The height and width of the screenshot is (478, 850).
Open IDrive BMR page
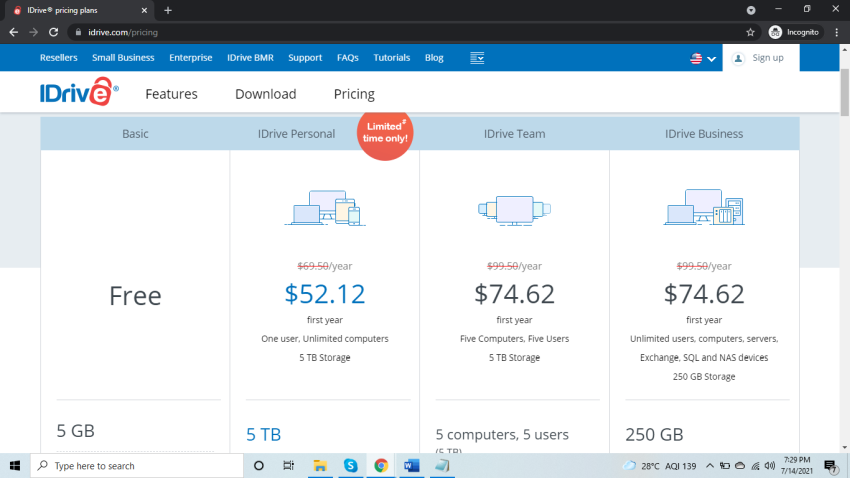250,57
